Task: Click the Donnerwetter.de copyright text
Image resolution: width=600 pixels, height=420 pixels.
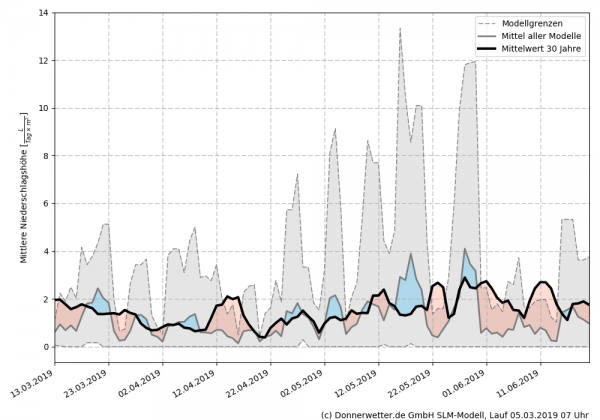Action: click(x=457, y=413)
